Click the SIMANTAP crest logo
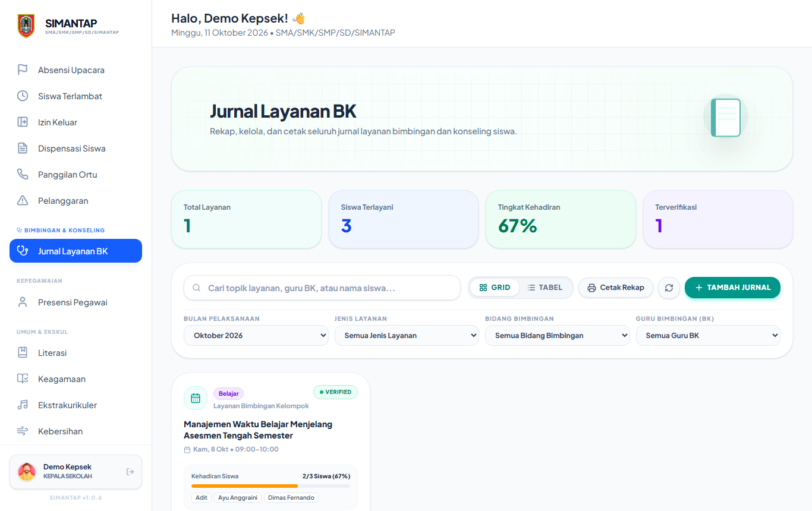This screenshot has height=511, width=812. (x=26, y=26)
